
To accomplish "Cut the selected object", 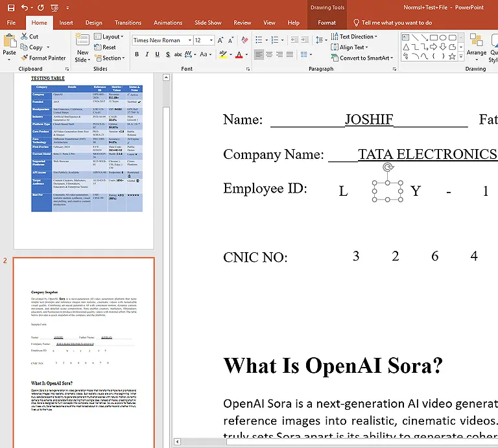I will tap(30, 36).
